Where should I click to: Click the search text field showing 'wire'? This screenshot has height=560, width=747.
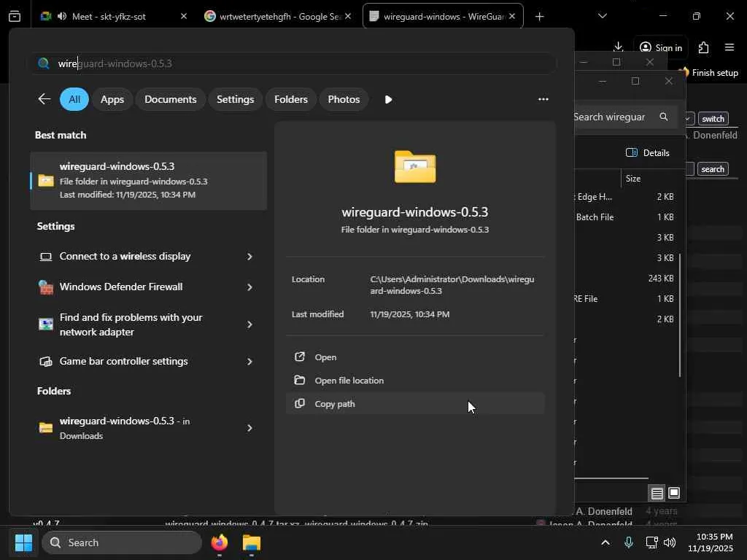coord(293,63)
